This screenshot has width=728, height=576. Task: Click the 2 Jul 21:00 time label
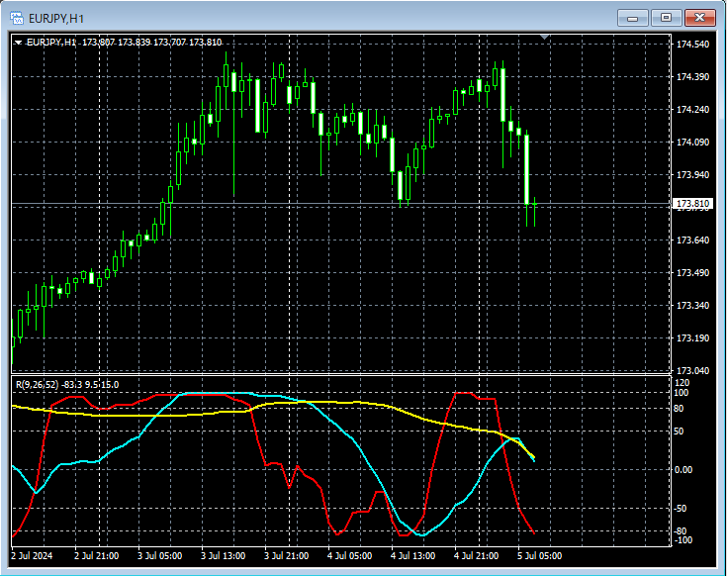coord(97,556)
